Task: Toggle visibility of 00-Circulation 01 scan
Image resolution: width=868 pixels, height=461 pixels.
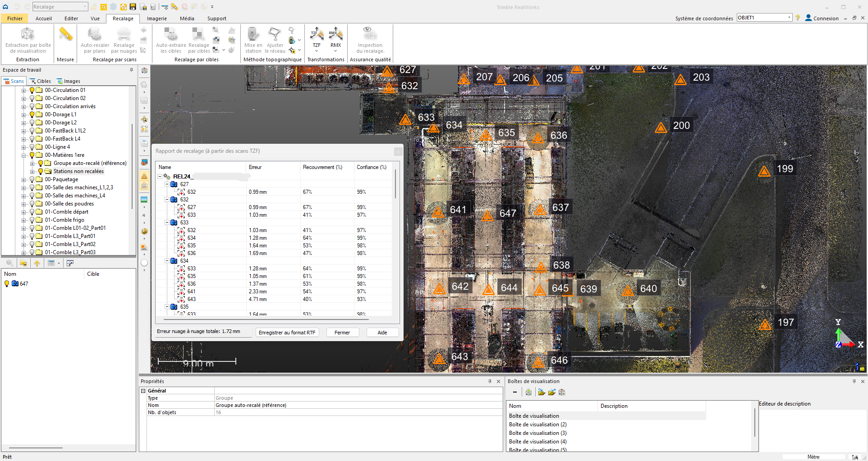Action: [32, 90]
